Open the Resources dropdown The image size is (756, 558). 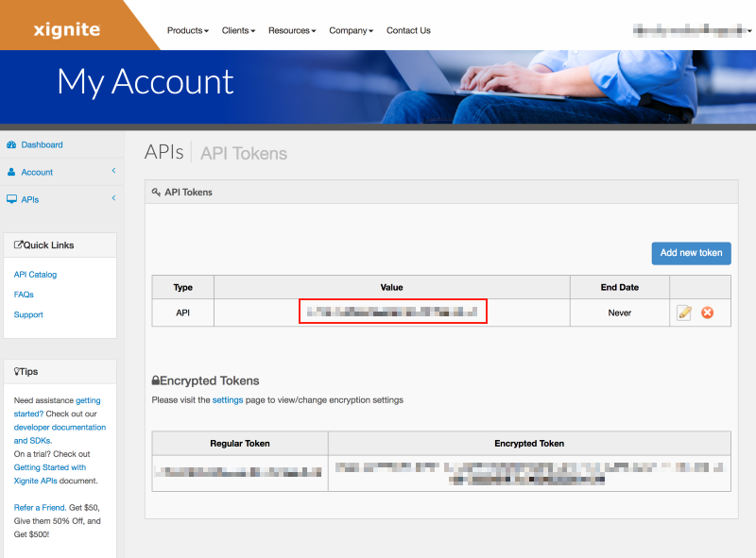(x=292, y=30)
